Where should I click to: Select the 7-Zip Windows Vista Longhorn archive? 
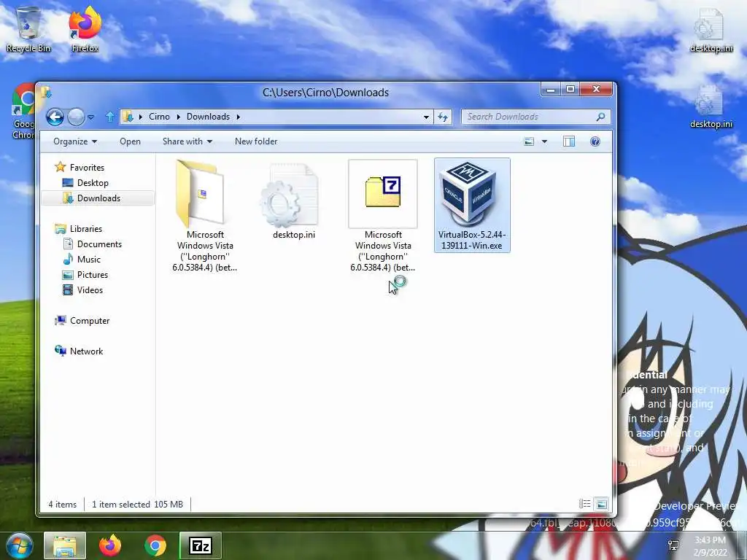click(x=383, y=216)
